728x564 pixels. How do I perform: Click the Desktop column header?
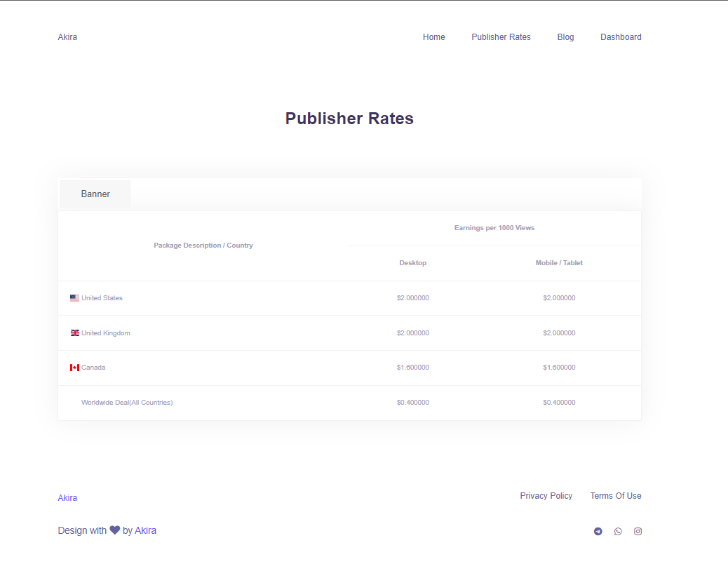412,263
